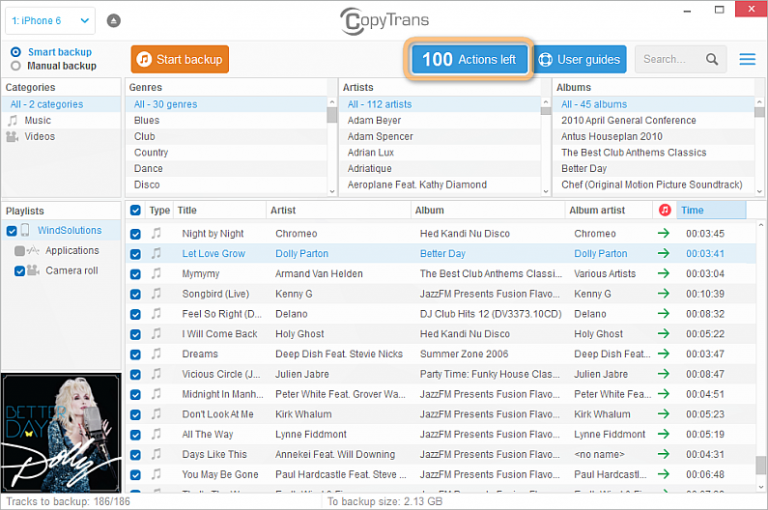The width and height of the screenshot is (768, 510).
Task: Uncheck the Songbird (Live) track checkbox
Action: [135, 294]
